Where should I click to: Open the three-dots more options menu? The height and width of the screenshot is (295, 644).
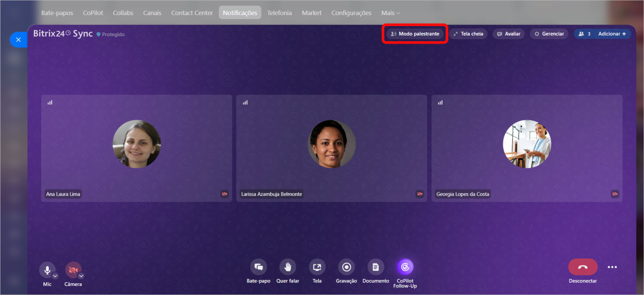(x=612, y=267)
